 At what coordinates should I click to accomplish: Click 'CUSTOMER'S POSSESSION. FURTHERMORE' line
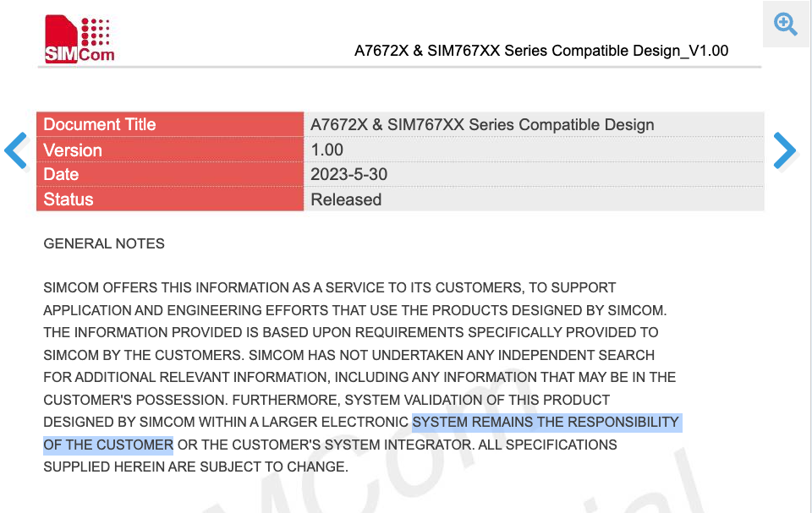326,400
